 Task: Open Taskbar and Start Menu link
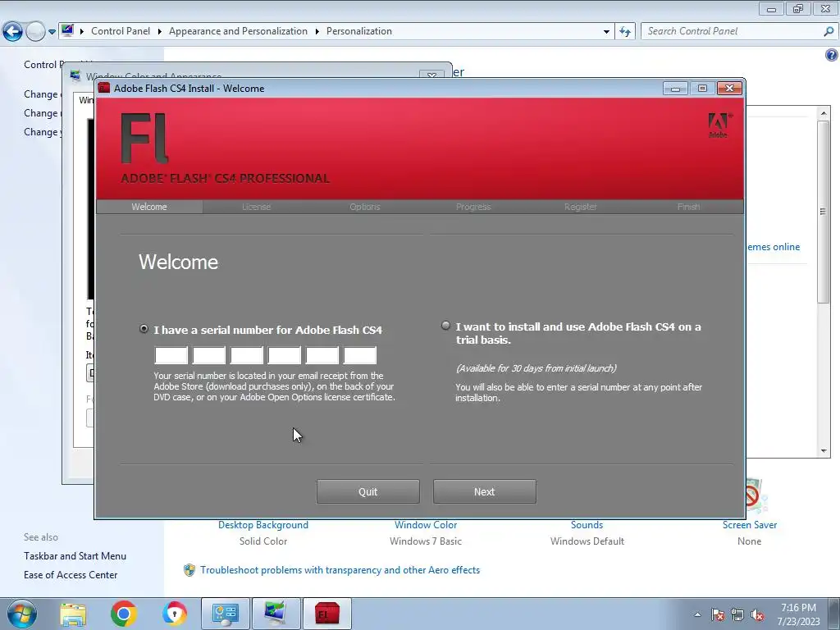pos(75,556)
